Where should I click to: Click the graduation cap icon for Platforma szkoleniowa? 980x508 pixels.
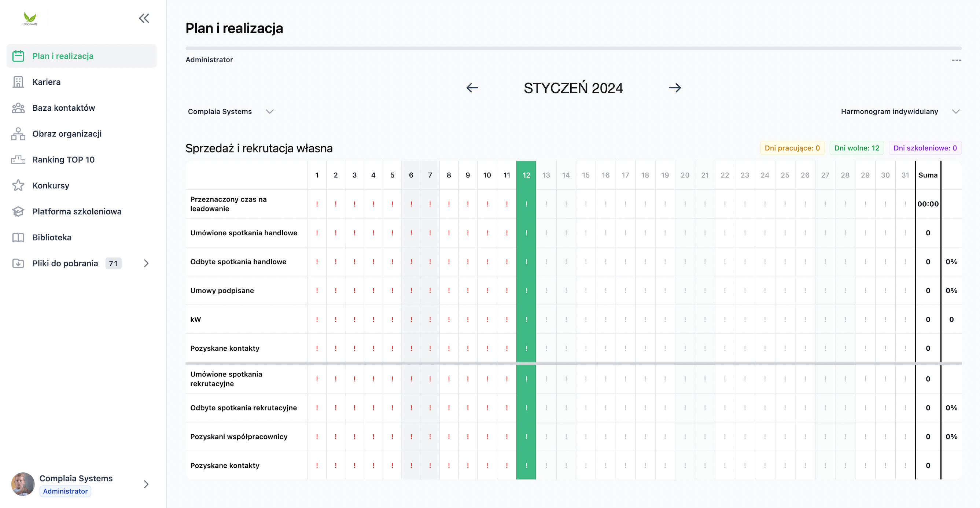[x=18, y=211]
